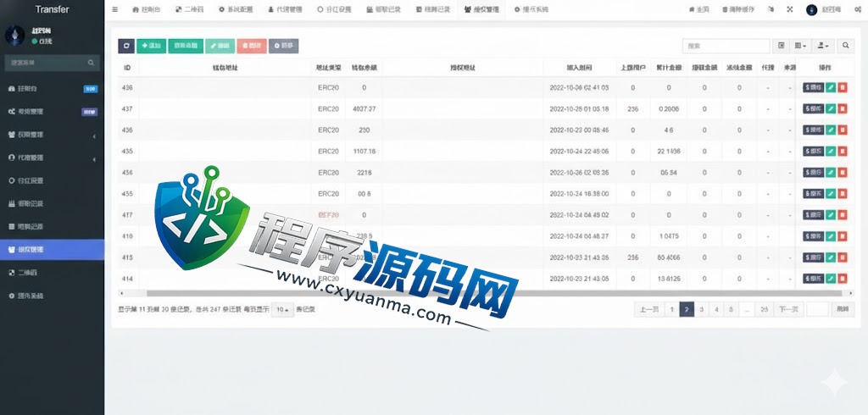Click the red delete icon in row 437
Viewport: 868px width, 415px height.
(x=843, y=109)
